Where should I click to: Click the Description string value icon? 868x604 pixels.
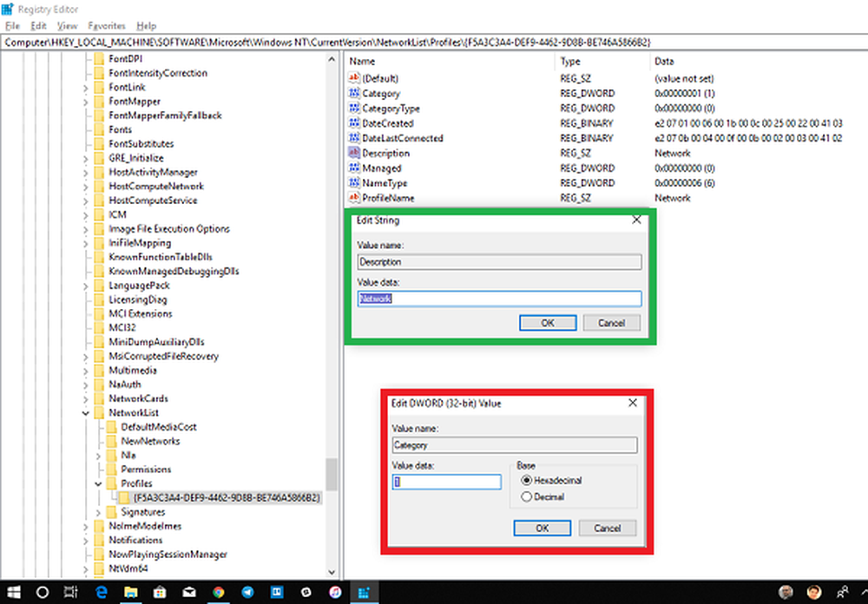[354, 153]
